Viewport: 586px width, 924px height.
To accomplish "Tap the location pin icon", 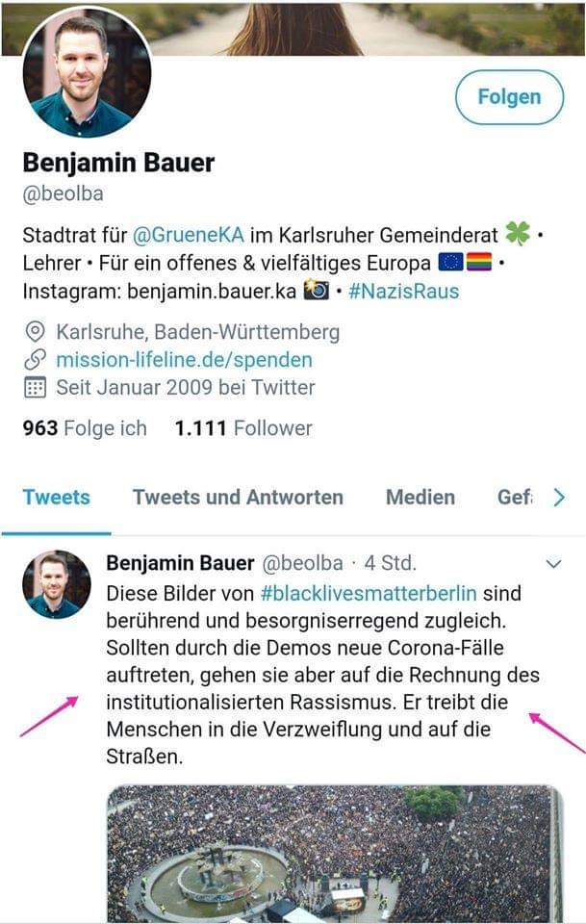I will tap(35, 333).
